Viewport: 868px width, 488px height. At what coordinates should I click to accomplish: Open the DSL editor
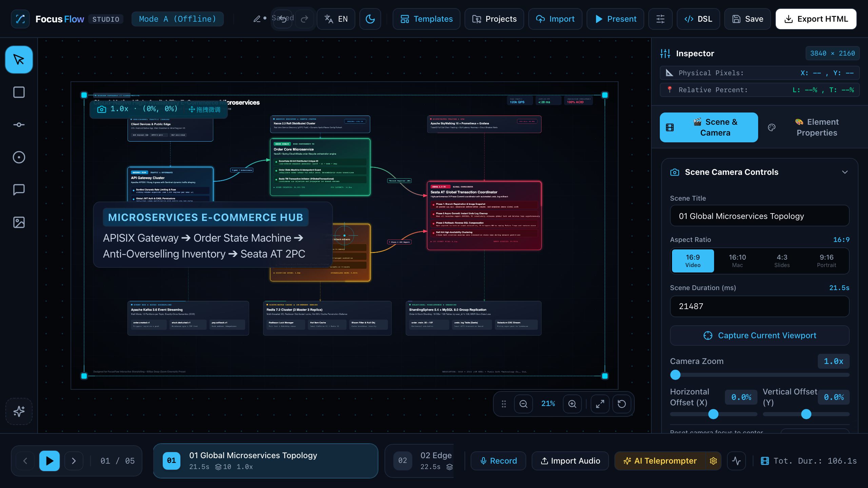coord(698,19)
